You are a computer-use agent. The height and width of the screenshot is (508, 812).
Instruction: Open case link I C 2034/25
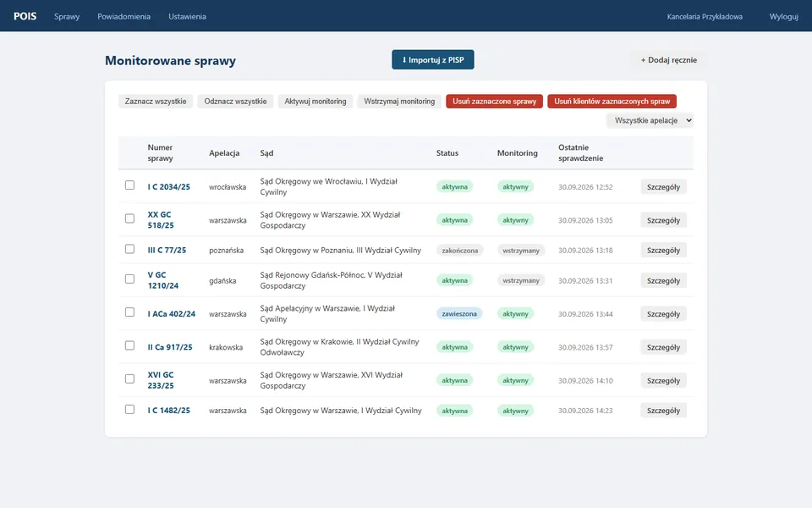tap(169, 186)
